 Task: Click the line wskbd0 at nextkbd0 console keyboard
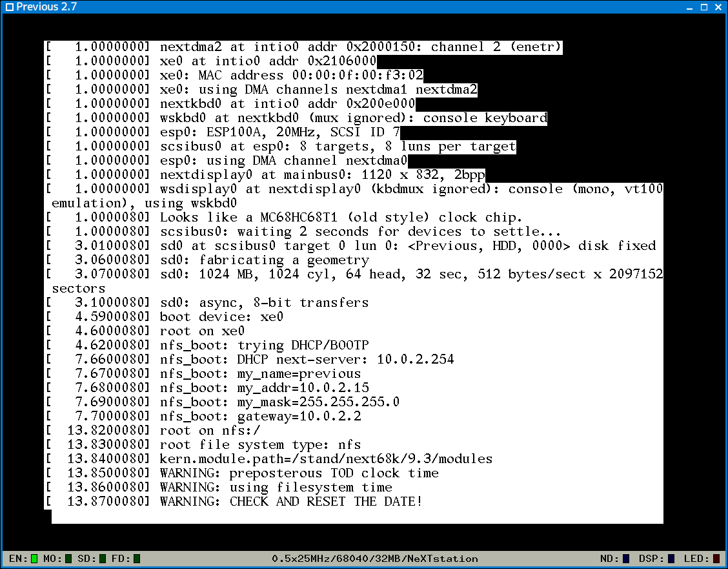(296, 118)
